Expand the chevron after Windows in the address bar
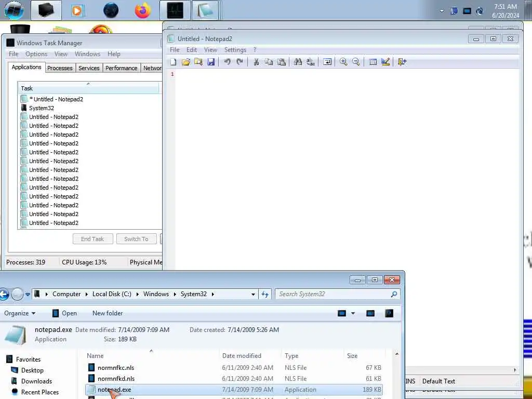 175,294
